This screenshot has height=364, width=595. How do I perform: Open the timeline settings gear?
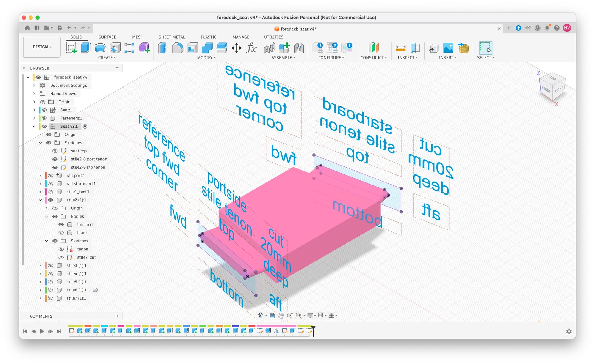(x=569, y=331)
